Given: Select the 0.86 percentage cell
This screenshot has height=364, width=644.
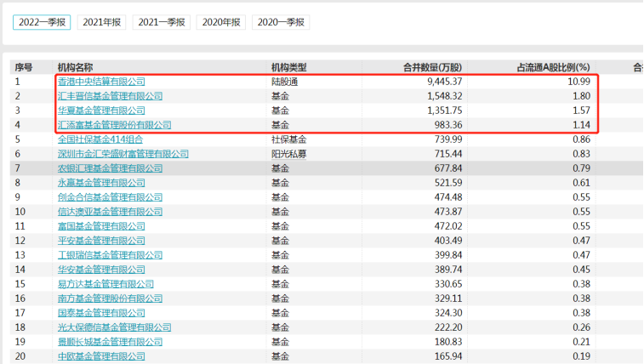Looking at the screenshot, I should (582, 139).
